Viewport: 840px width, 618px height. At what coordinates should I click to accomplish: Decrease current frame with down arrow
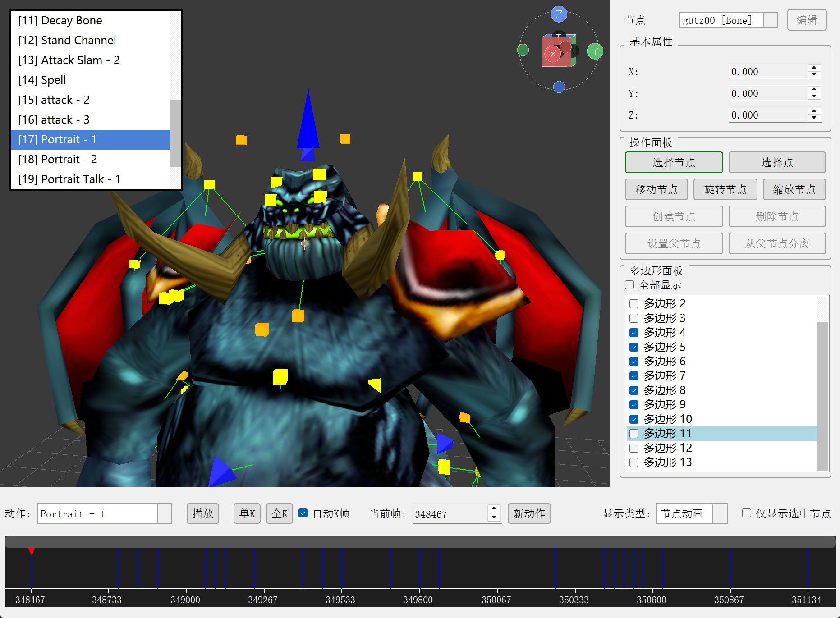click(x=494, y=518)
